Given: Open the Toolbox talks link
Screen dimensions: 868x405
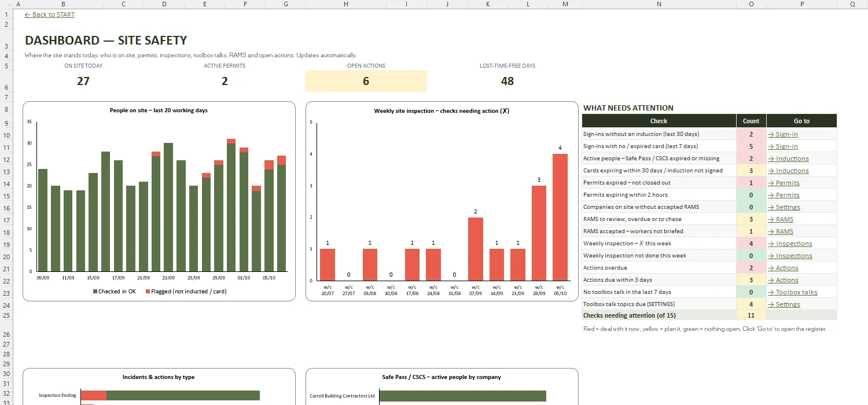Looking at the screenshot, I should (x=793, y=292).
